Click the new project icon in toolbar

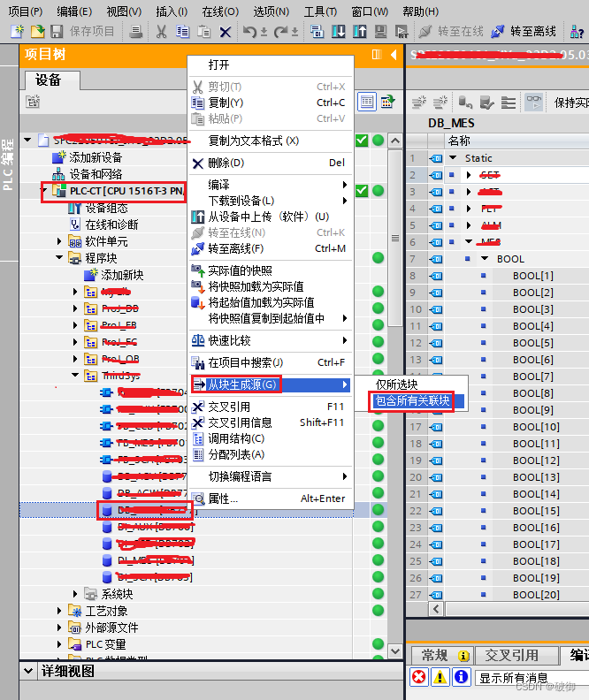point(17,31)
